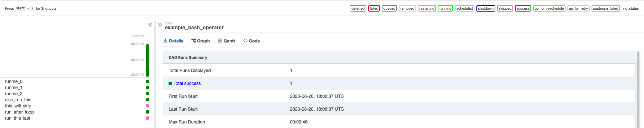This screenshot has width=644, height=128.
Task: Click runme_2 green instance square
Action: click(x=148, y=94)
